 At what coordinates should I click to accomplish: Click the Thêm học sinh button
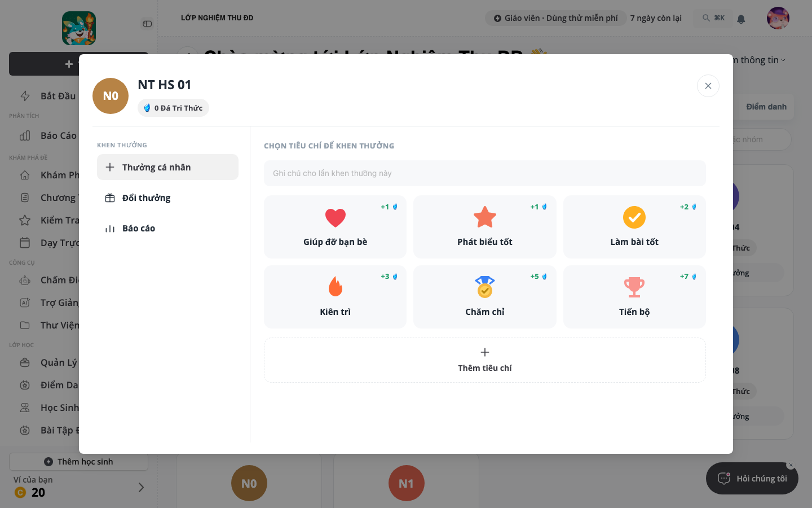click(x=78, y=462)
